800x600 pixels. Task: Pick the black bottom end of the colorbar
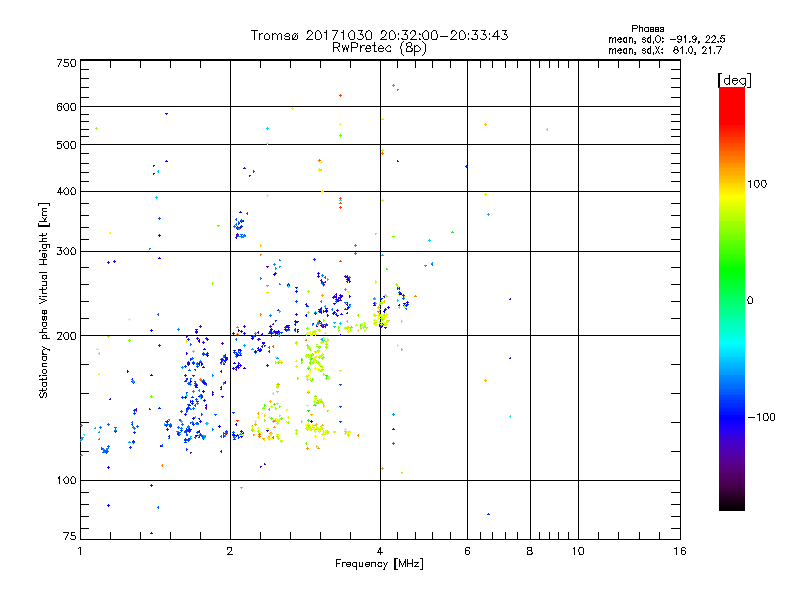[732, 503]
